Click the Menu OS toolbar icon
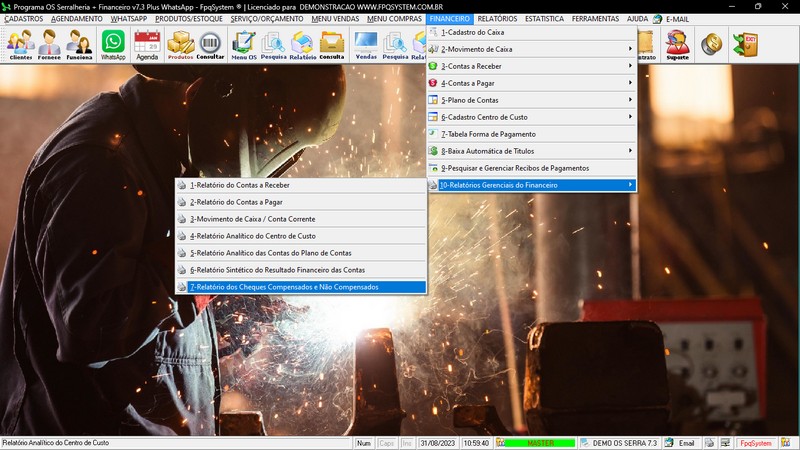This screenshot has height=450, width=800. click(x=243, y=45)
